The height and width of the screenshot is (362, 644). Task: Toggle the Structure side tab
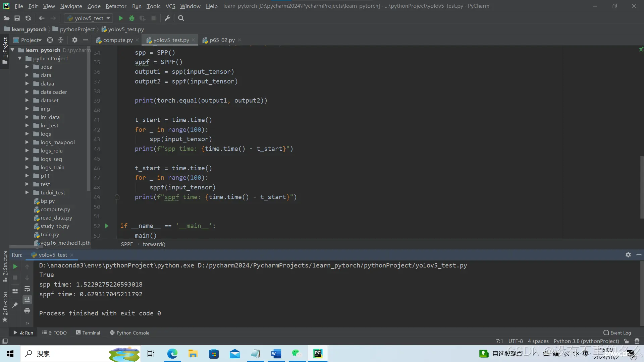coord(5,266)
